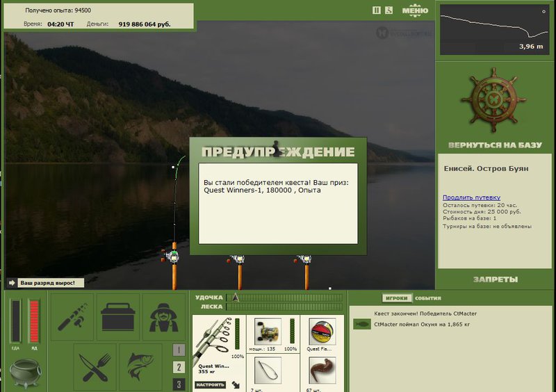Image resolution: width=556 pixels, height=392 pixels.
Task: Click the Рыбаков на базе: 1 line
Action: 470,218
